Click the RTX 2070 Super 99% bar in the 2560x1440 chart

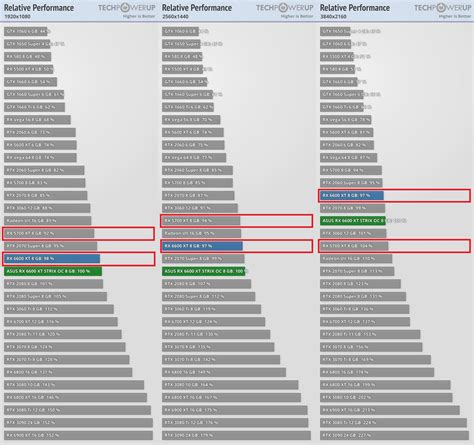(x=203, y=259)
